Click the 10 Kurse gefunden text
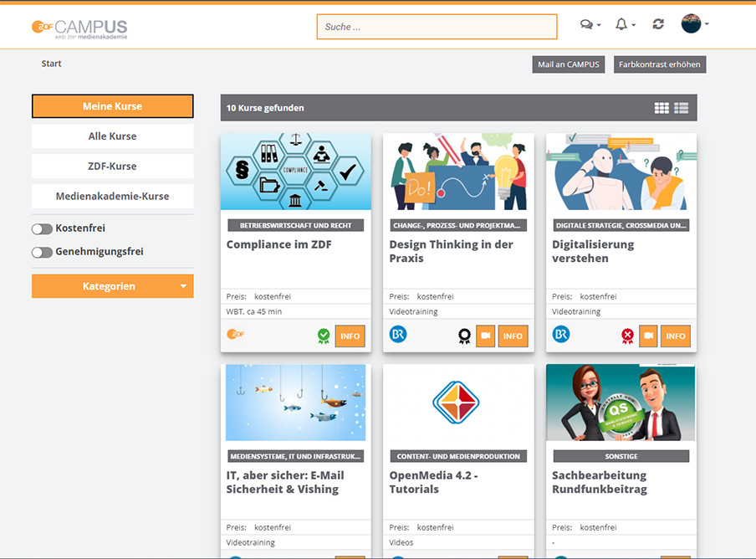Image resolution: width=756 pixels, height=559 pixels. (x=265, y=108)
